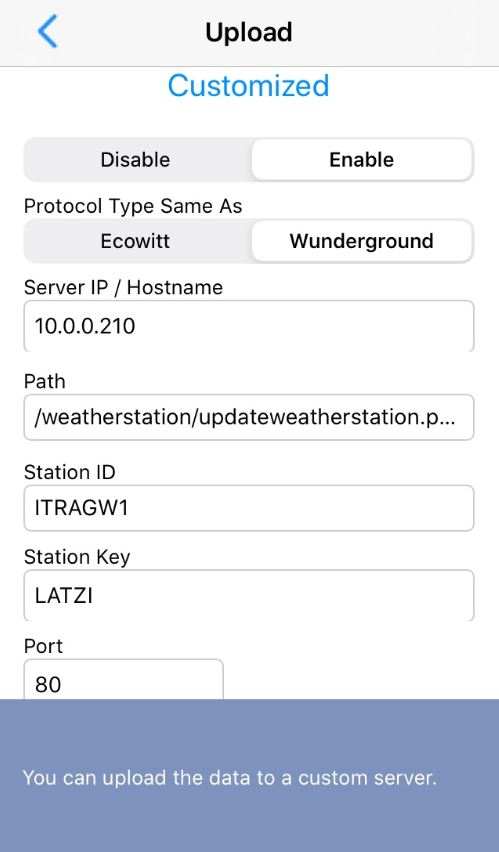Click the Server IP / Hostname label
The image size is (499, 852).
[123, 287]
